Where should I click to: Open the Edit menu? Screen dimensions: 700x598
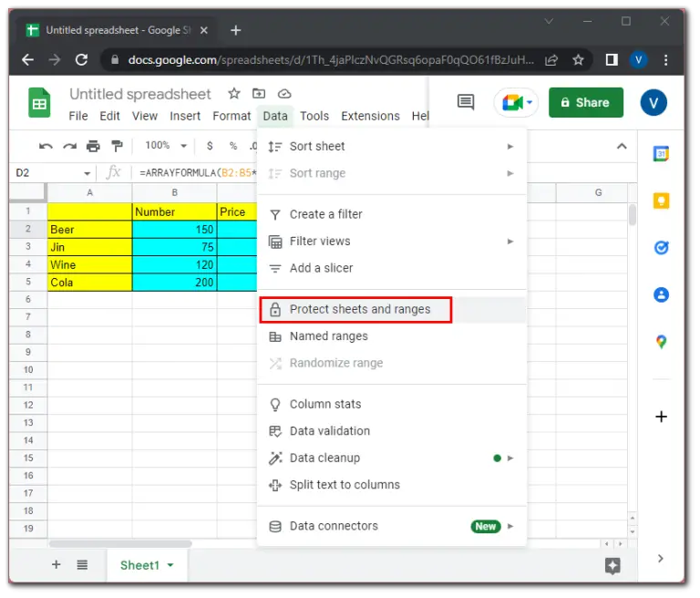tap(109, 116)
